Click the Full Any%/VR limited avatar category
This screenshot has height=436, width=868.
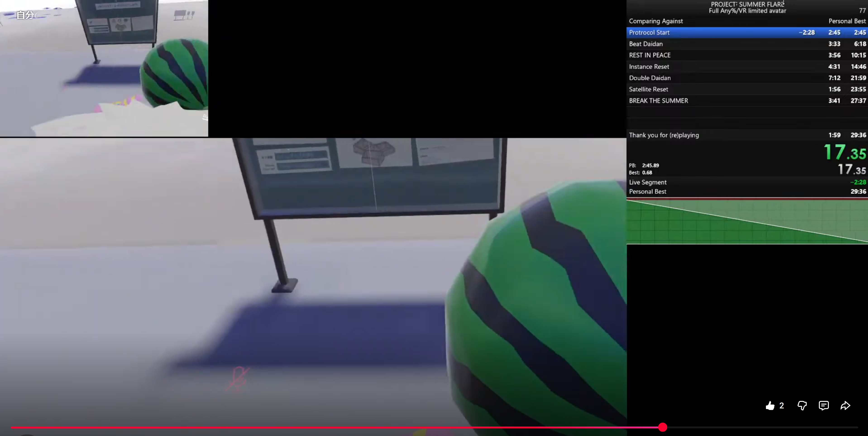coord(747,11)
